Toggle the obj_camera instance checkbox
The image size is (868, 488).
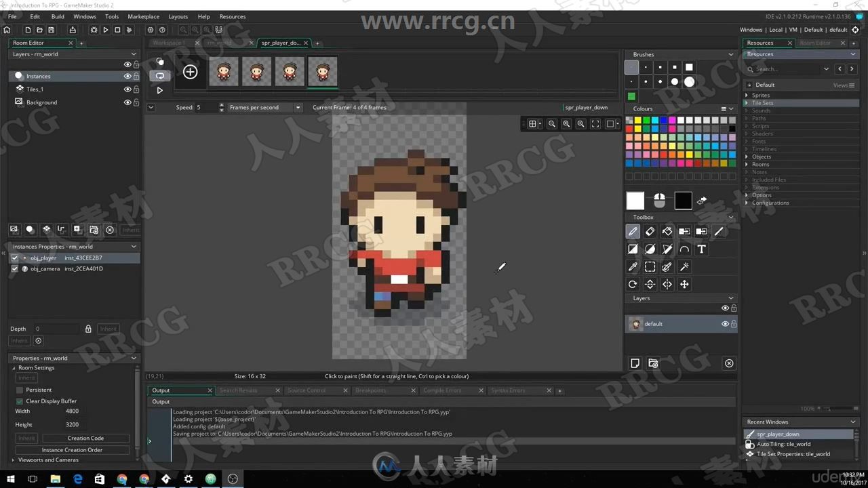pos(15,268)
